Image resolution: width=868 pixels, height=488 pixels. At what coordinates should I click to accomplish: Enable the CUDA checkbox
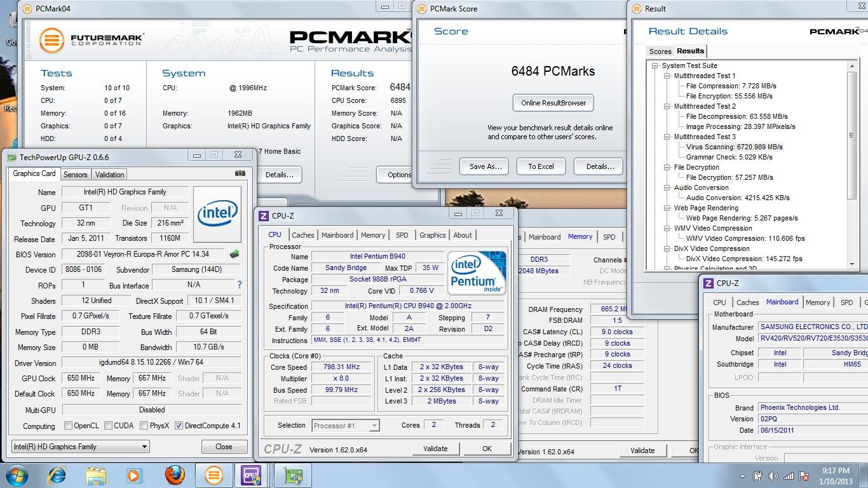pos(109,426)
